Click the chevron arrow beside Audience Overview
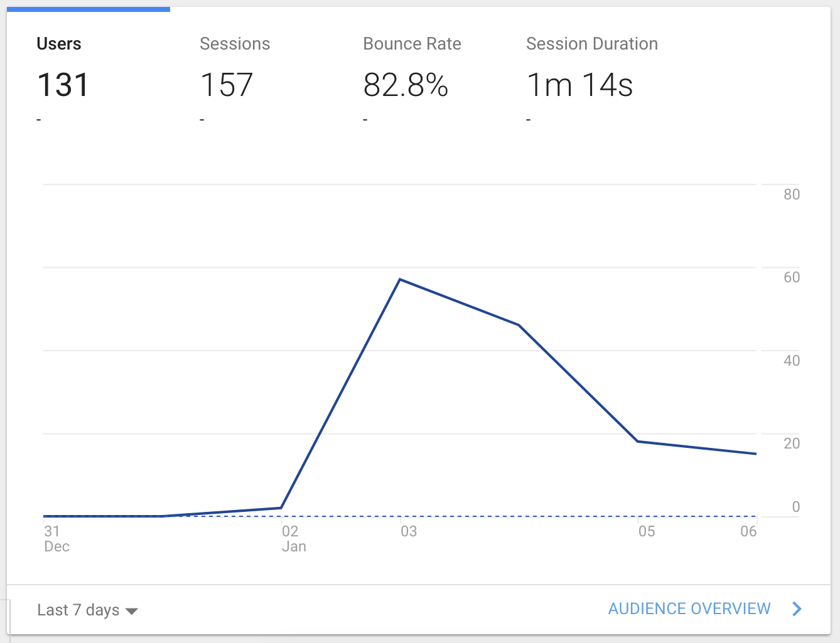This screenshot has width=840, height=643. tap(797, 609)
